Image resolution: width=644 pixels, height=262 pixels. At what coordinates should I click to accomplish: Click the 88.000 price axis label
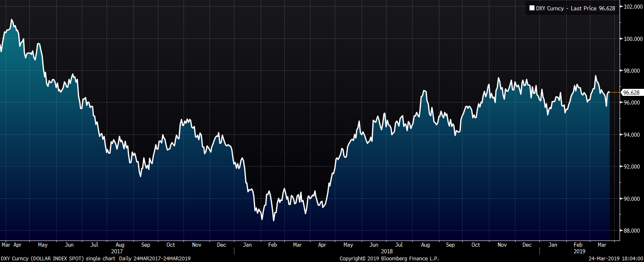coord(632,231)
